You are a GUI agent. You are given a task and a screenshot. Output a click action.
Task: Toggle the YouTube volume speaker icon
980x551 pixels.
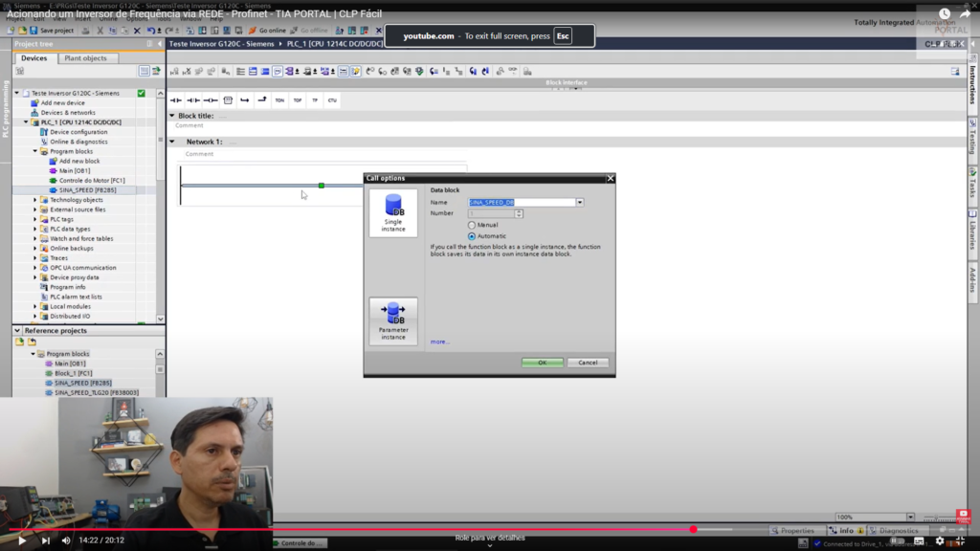[x=66, y=540]
